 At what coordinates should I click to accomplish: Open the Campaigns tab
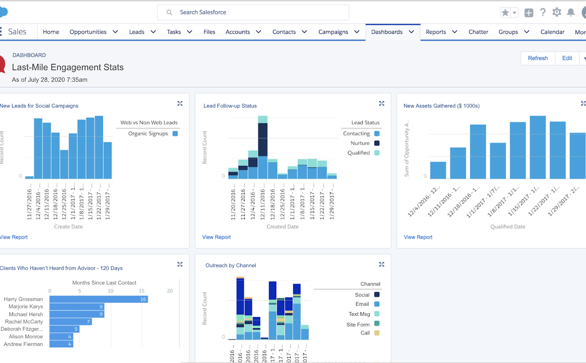tap(333, 32)
